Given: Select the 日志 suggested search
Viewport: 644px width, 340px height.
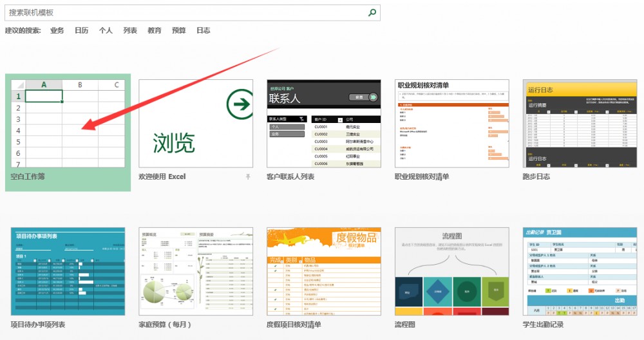Looking at the screenshot, I should (x=203, y=30).
